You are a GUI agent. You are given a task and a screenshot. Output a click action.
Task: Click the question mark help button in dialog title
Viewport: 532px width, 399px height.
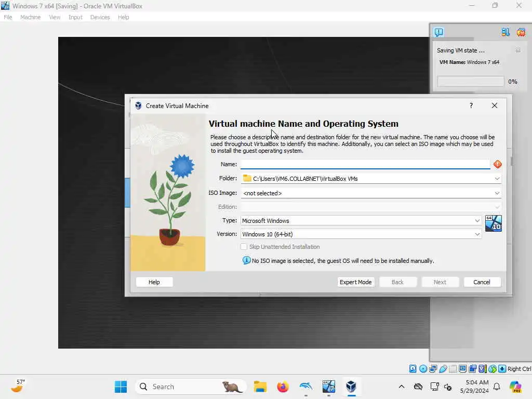(471, 105)
